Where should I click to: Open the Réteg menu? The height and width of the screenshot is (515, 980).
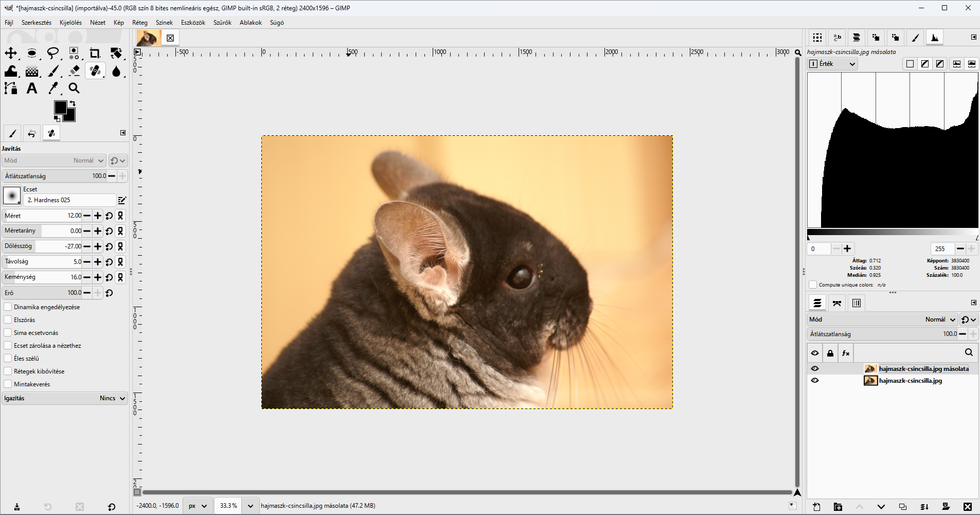(140, 23)
